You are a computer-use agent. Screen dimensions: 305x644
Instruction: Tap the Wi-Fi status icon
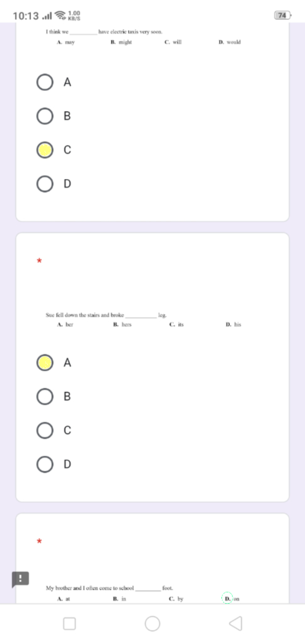click(61, 15)
